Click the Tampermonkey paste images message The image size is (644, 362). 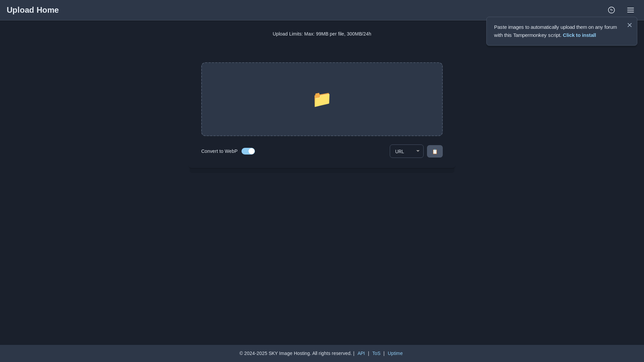click(555, 31)
